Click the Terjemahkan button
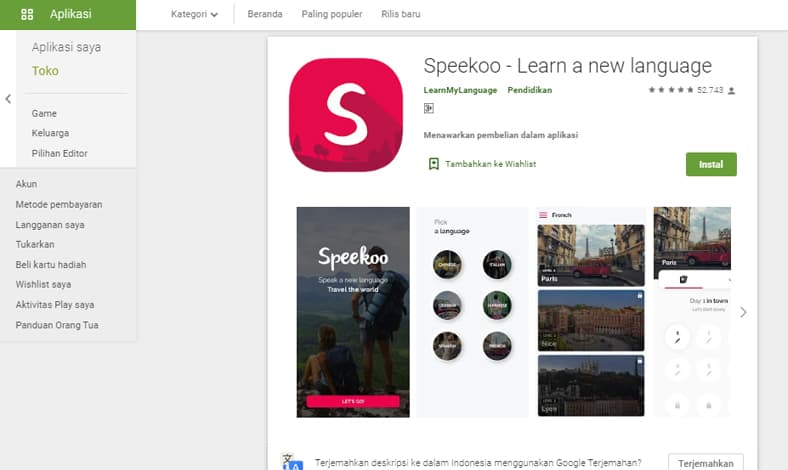The image size is (788, 470). [x=706, y=462]
